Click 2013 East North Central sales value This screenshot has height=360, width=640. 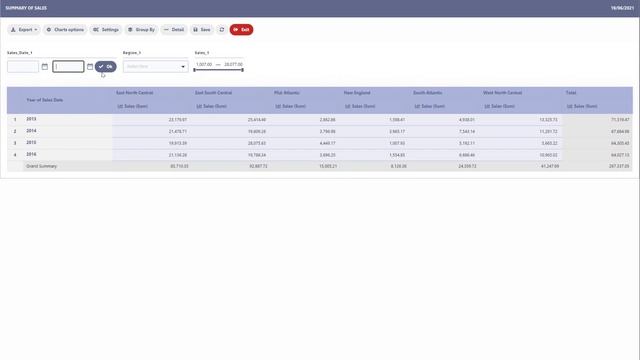click(x=178, y=120)
